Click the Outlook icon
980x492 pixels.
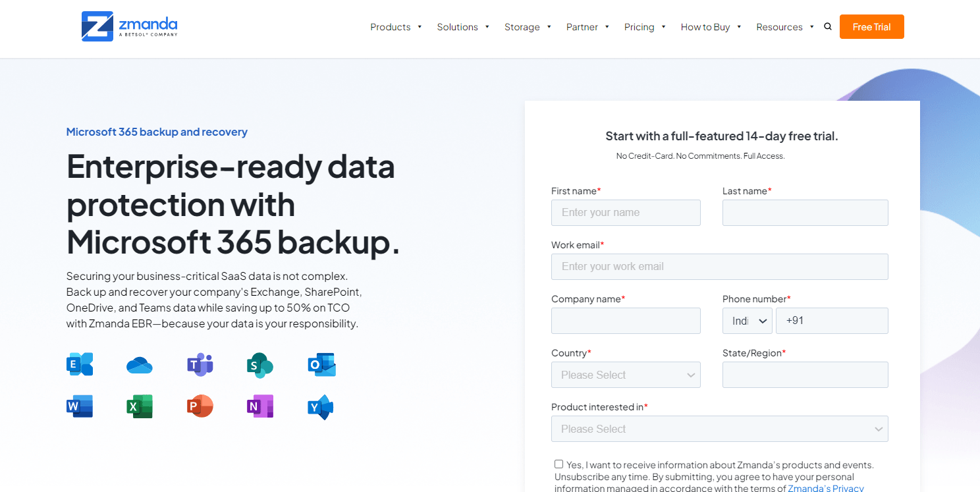[x=321, y=364]
